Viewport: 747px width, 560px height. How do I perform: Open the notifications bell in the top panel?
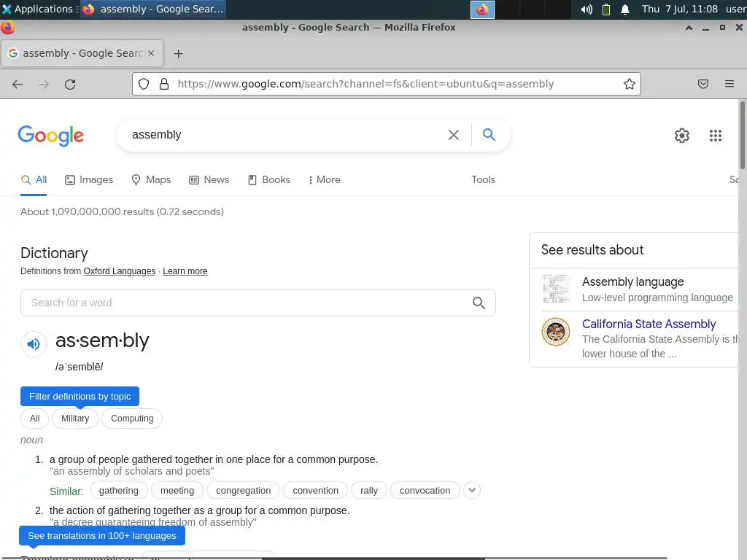tap(625, 9)
